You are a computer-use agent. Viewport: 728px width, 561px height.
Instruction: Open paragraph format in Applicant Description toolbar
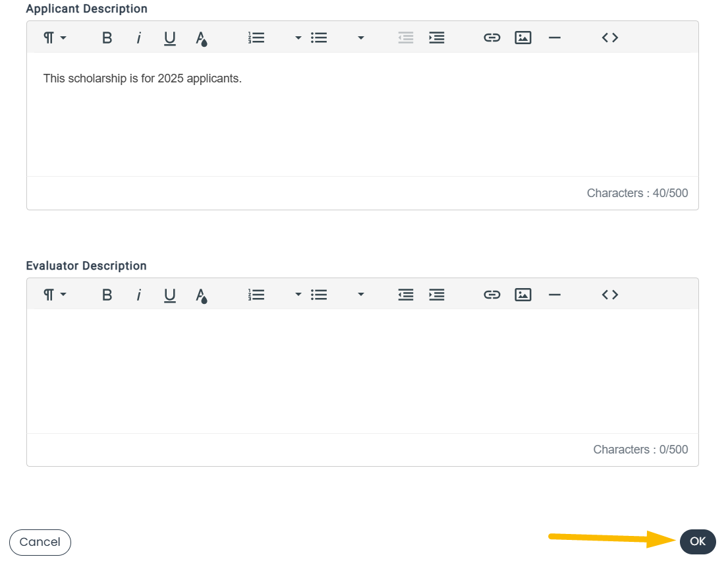[54, 38]
